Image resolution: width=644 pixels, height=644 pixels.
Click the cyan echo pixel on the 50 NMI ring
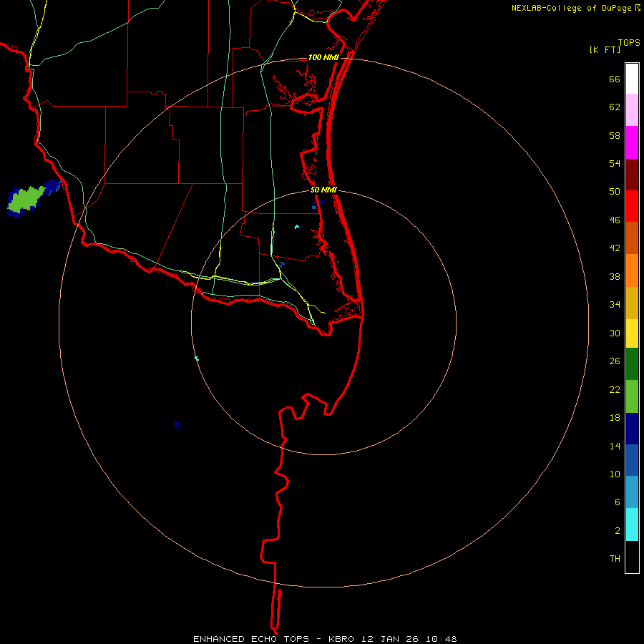click(x=196, y=358)
